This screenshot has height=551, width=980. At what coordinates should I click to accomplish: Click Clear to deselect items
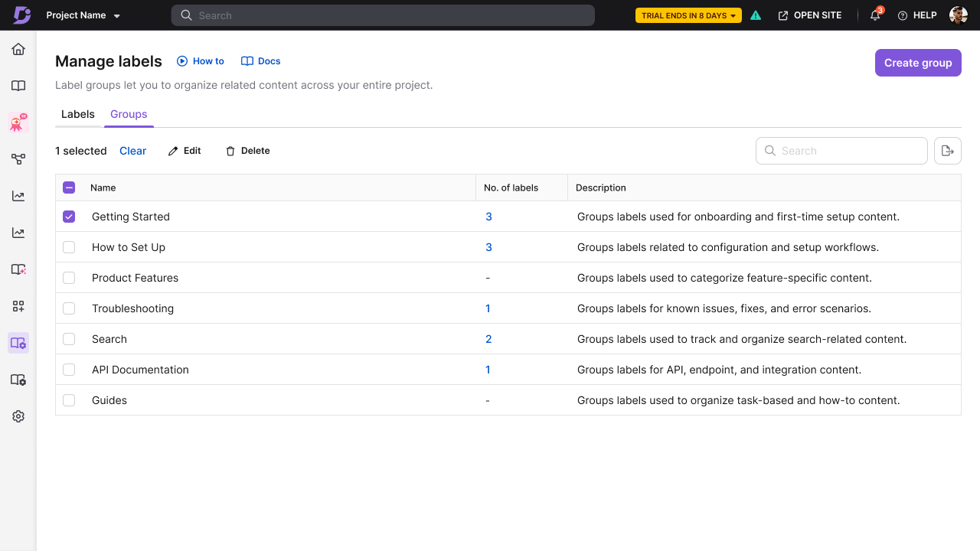pyautogui.click(x=132, y=151)
